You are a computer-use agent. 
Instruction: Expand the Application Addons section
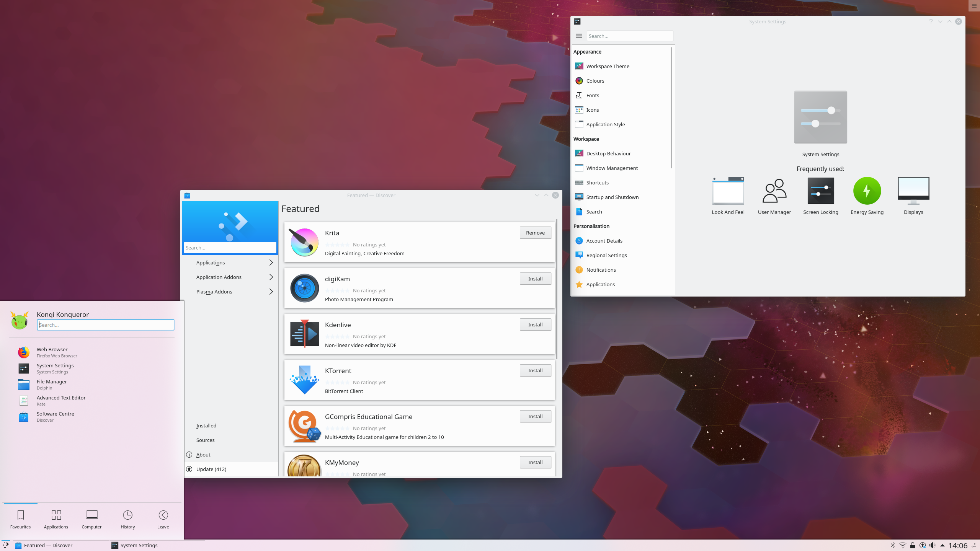pos(231,277)
